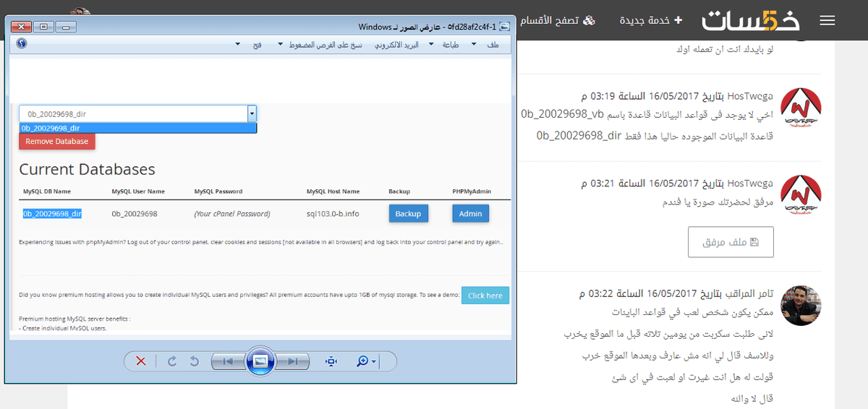The width and height of the screenshot is (868, 409).
Task: Click the blue Backup button
Action: point(408,214)
